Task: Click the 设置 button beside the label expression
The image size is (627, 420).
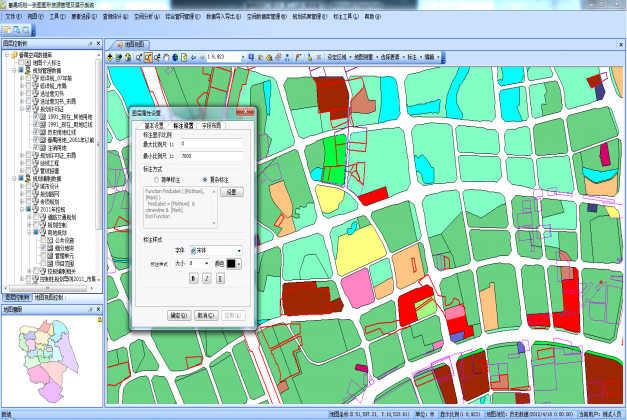Action: click(230, 191)
